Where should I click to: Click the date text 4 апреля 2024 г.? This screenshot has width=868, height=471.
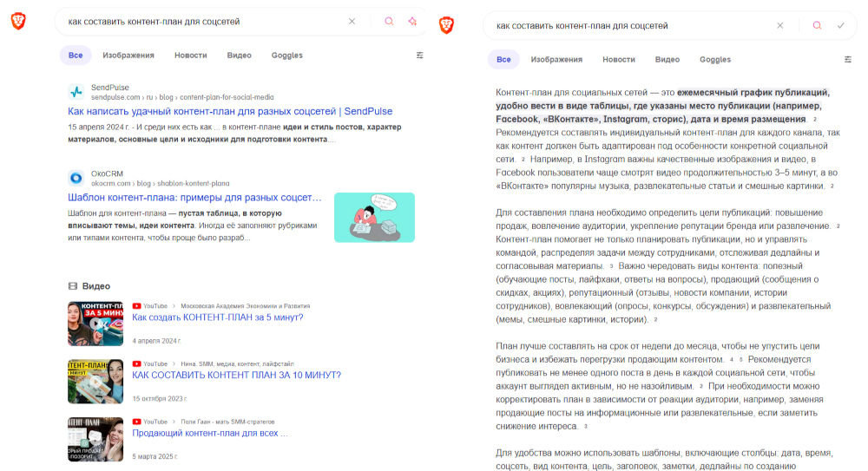156,341
